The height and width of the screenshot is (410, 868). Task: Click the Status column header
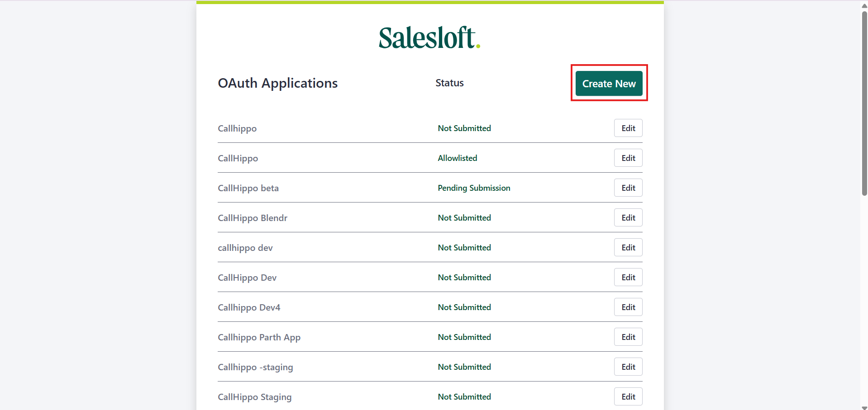(x=449, y=83)
